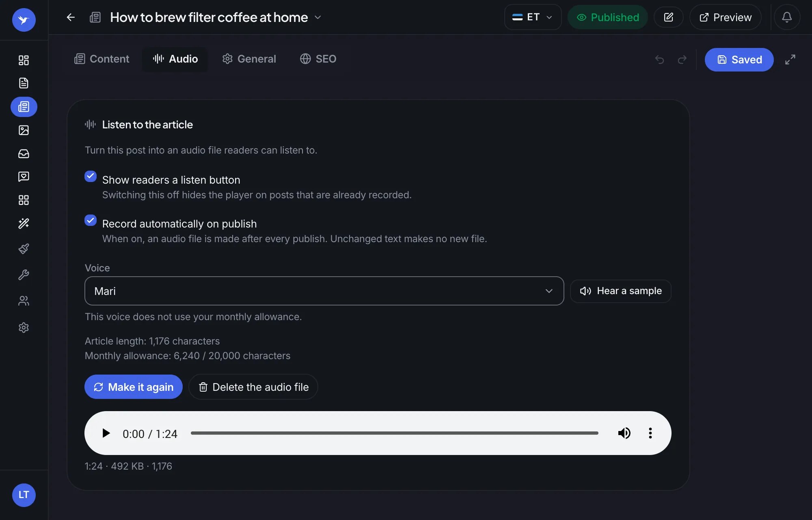This screenshot has width=812, height=520.
Task: Open the paintbrush appearance icon in the sidebar
Action: coord(24,249)
